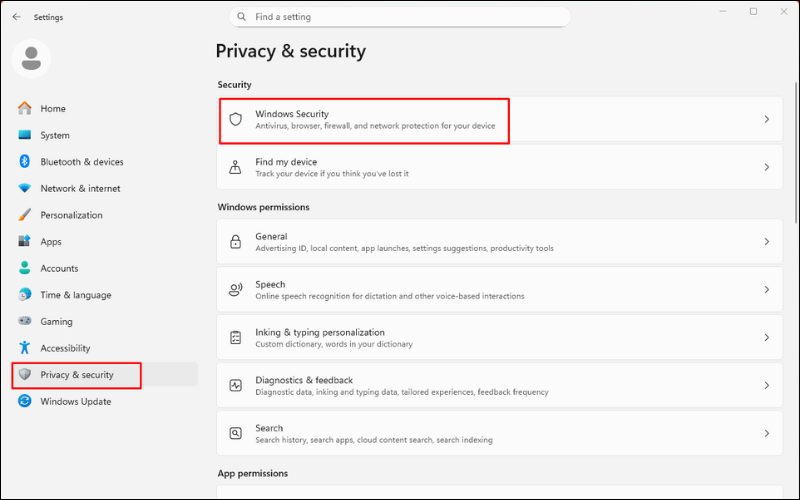Click the Search magnifier icon in permissions list
800x500 pixels.
235,433
